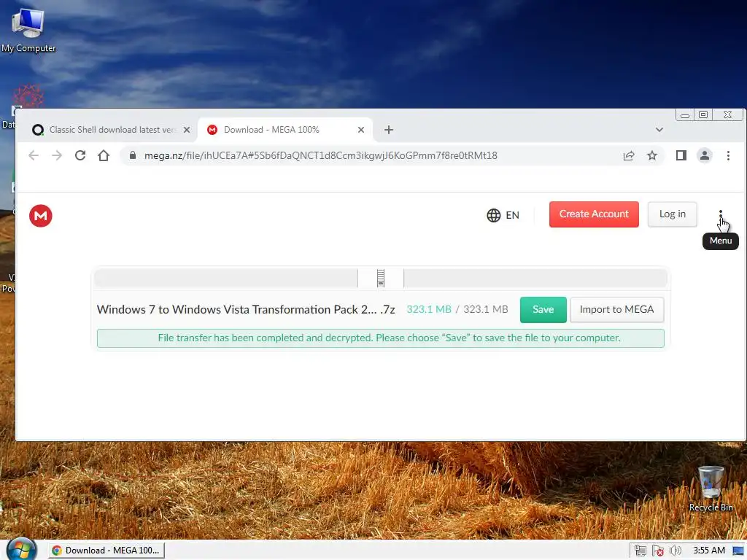The height and width of the screenshot is (560, 747).
Task: Click the Show desktop tray icon
Action: coord(739,551)
